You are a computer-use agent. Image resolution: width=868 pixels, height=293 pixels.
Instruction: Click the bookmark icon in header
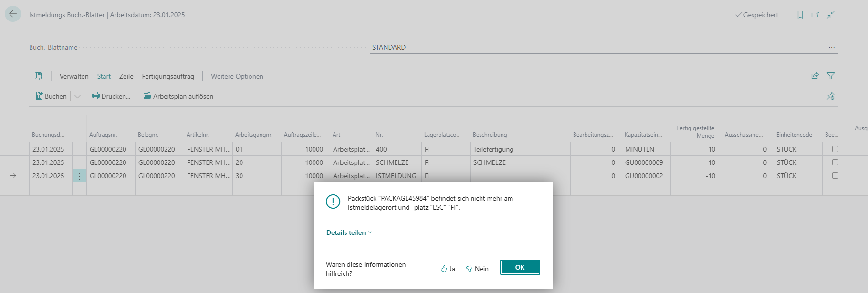point(800,15)
